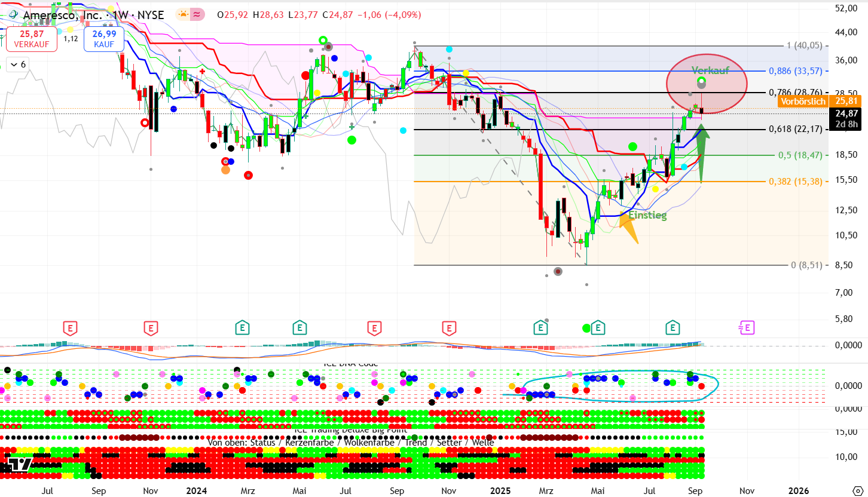Click the first red earnings E marker
Screen dimensions: 868x497
click(71, 327)
